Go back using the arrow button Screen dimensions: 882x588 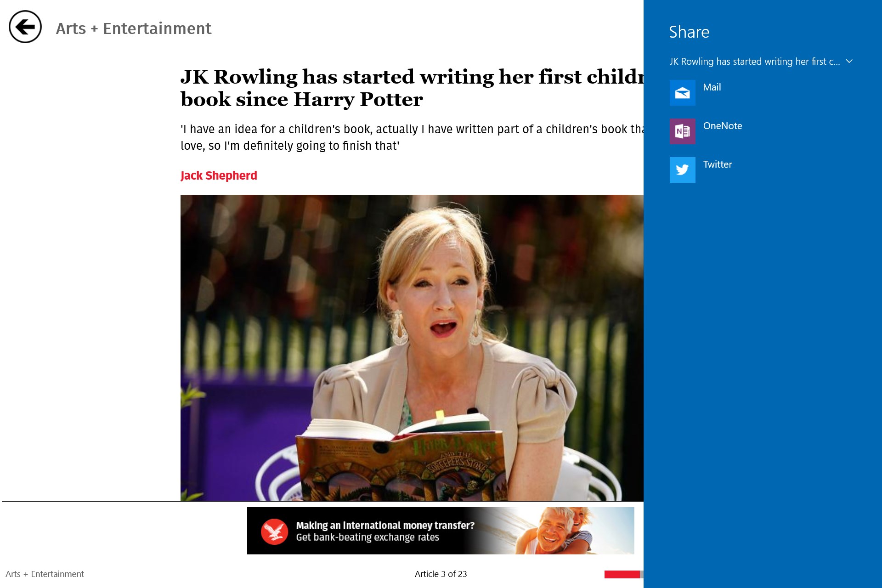25,27
